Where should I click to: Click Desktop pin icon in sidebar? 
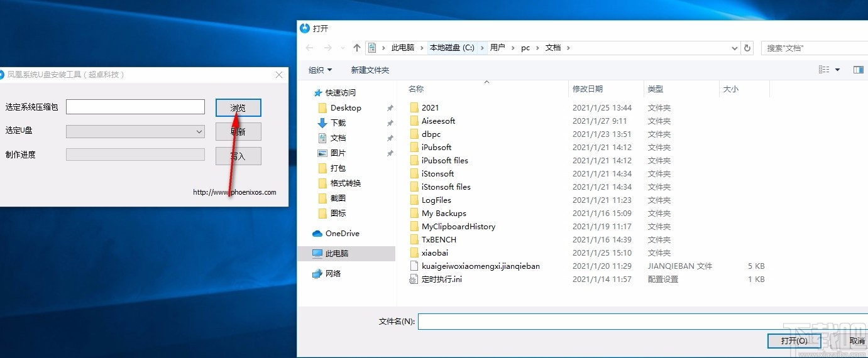(390, 108)
